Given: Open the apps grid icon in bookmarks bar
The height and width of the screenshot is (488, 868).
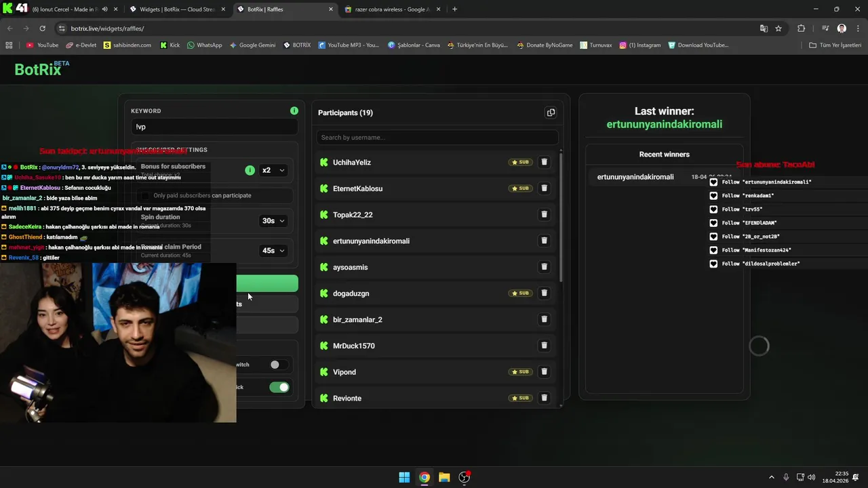Looking at the screenshot, I should pyautogui.click(x=9, y=45).
